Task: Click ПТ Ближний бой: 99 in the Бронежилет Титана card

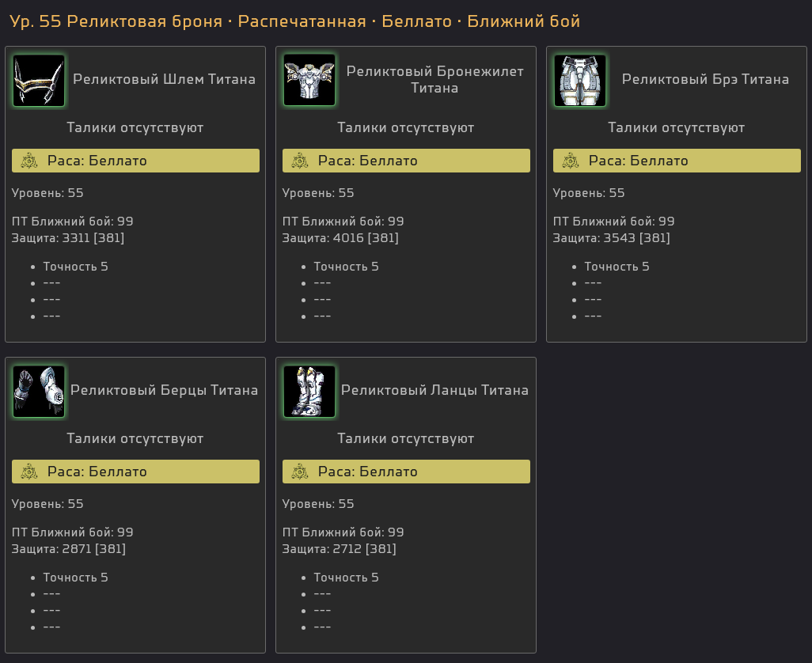Action: (x=343, y=222)
